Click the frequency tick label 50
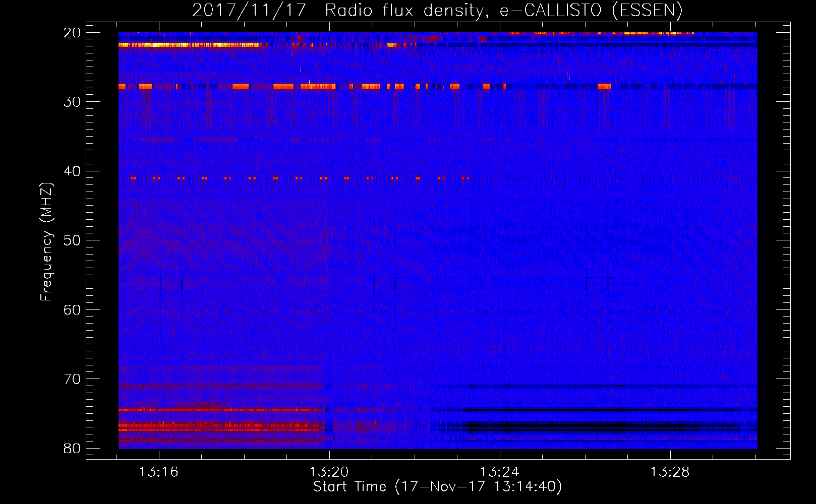Viewport: 816px width, 504px height. (x=73, y=240)
